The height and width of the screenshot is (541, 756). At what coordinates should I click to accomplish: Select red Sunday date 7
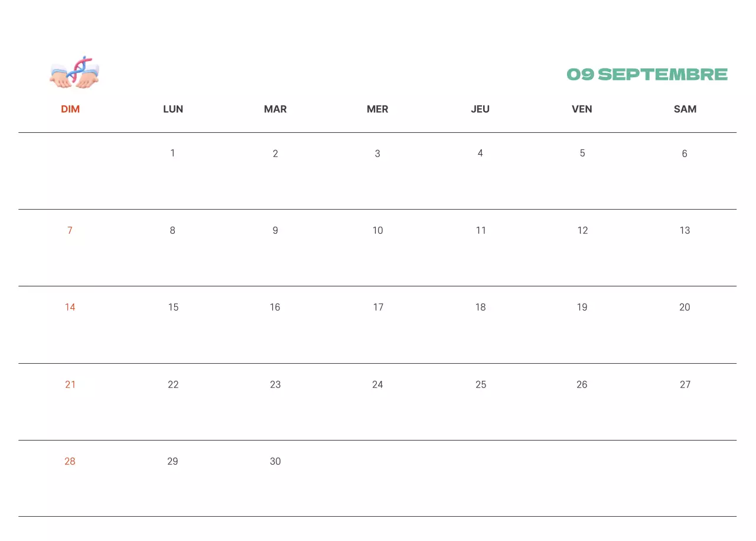(70, 230)
